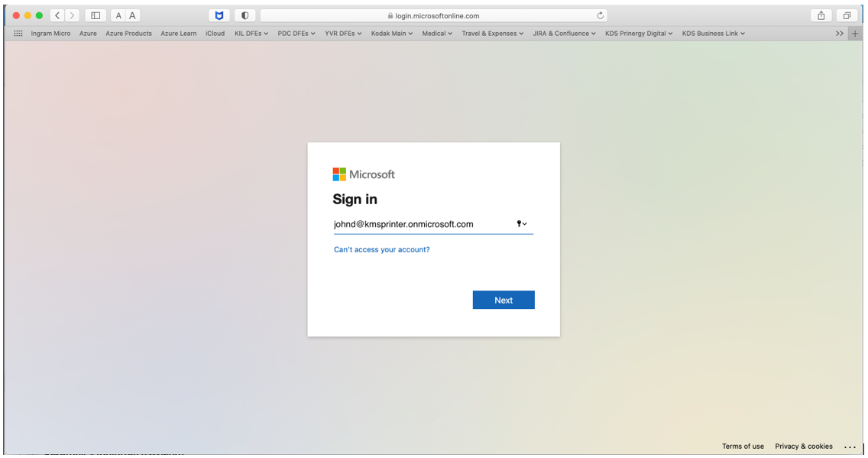Click the address bar showing login.microsoftonline.com
The width and height of the screenshot is (868, 458).
click(433, 15)
